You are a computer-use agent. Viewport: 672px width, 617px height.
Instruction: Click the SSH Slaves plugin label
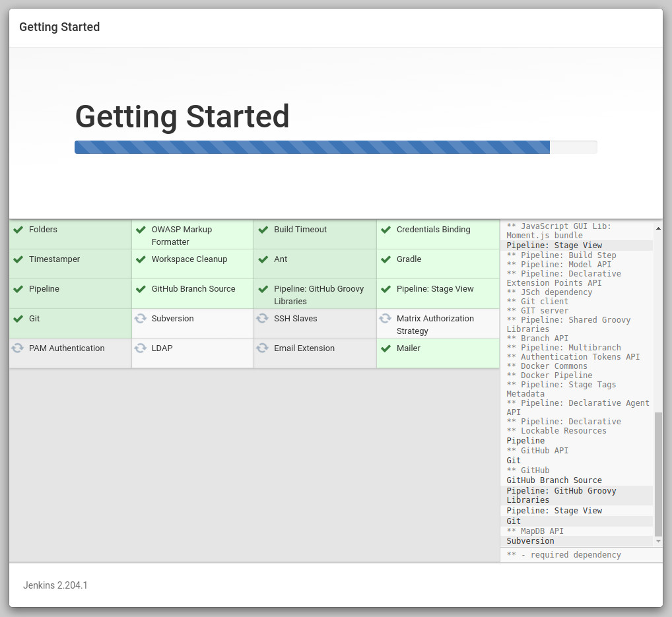[296, 318]
